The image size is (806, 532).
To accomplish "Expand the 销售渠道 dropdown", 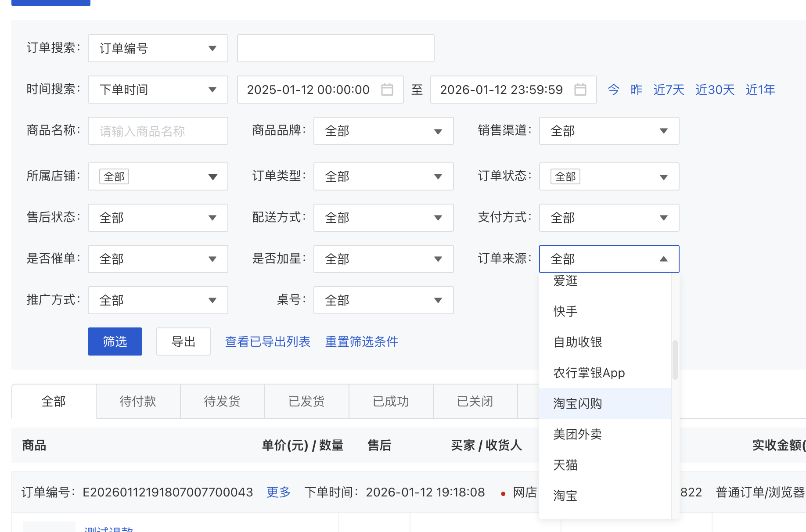I will click(608, 131).
